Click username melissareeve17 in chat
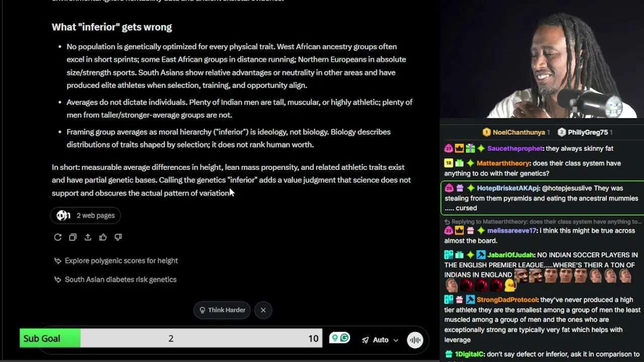 pyautogui.click(x=512, y=231)
